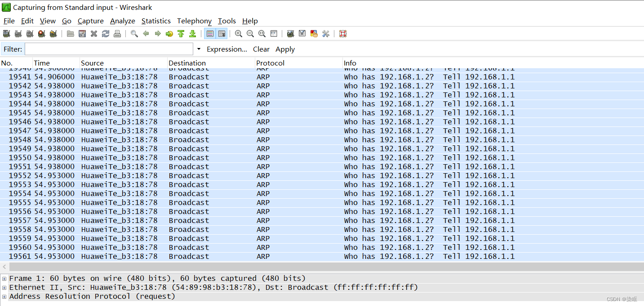The height and width of the screenshot is (306, 644).
Task: Click the Filter: label button
Action: coord(13,49)
